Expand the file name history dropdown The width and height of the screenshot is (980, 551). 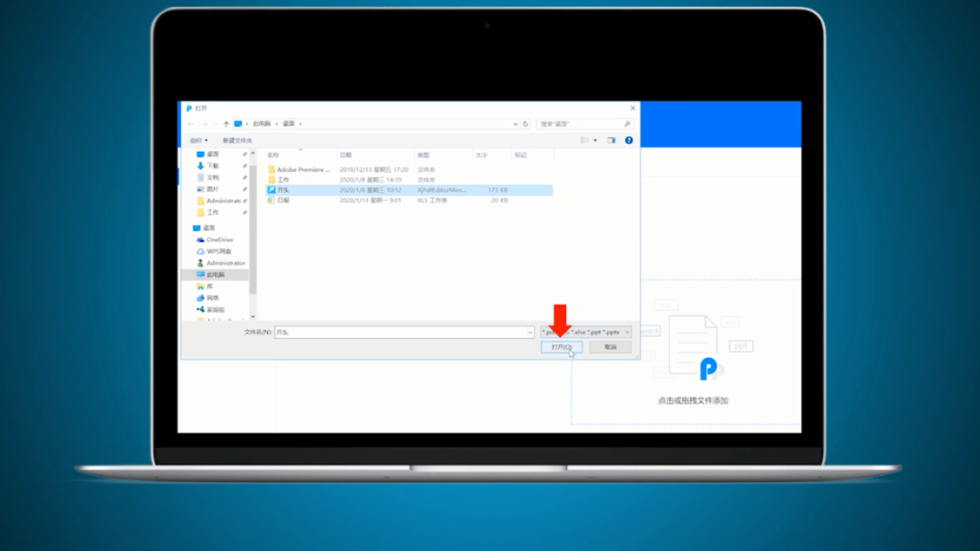coord(530,333)
